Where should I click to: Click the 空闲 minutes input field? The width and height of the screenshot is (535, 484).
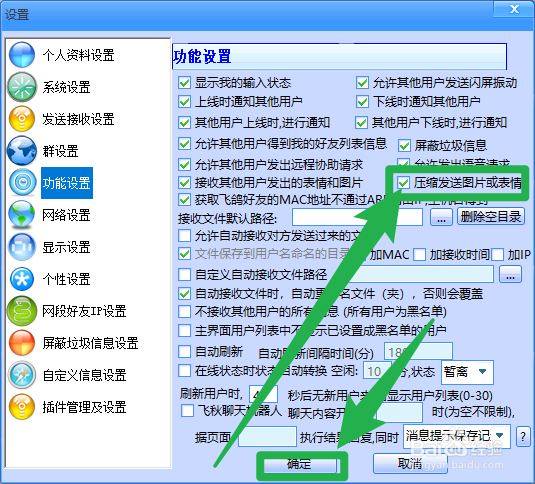pyautogui.click(x=377, y=371)
